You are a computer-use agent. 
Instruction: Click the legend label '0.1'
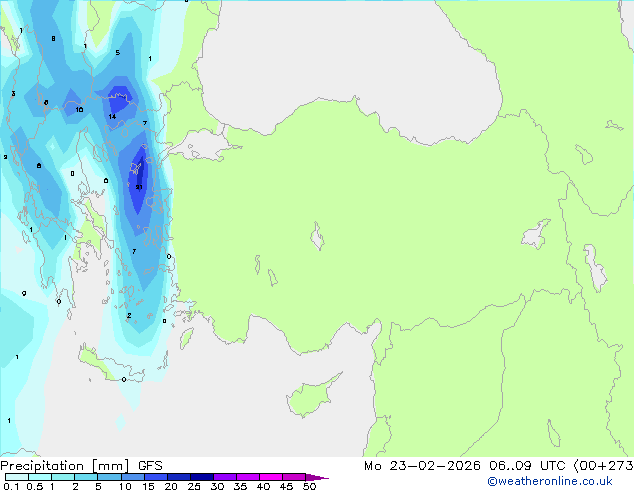coord(11,486)
